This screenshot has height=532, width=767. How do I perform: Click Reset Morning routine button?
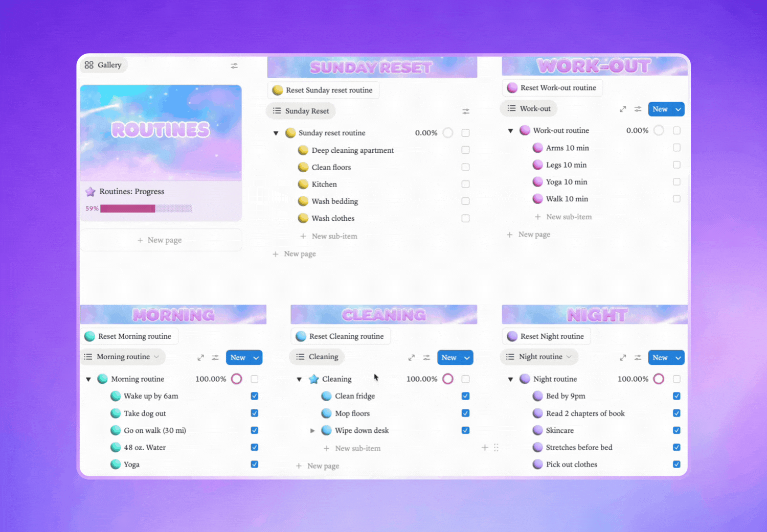129,336
